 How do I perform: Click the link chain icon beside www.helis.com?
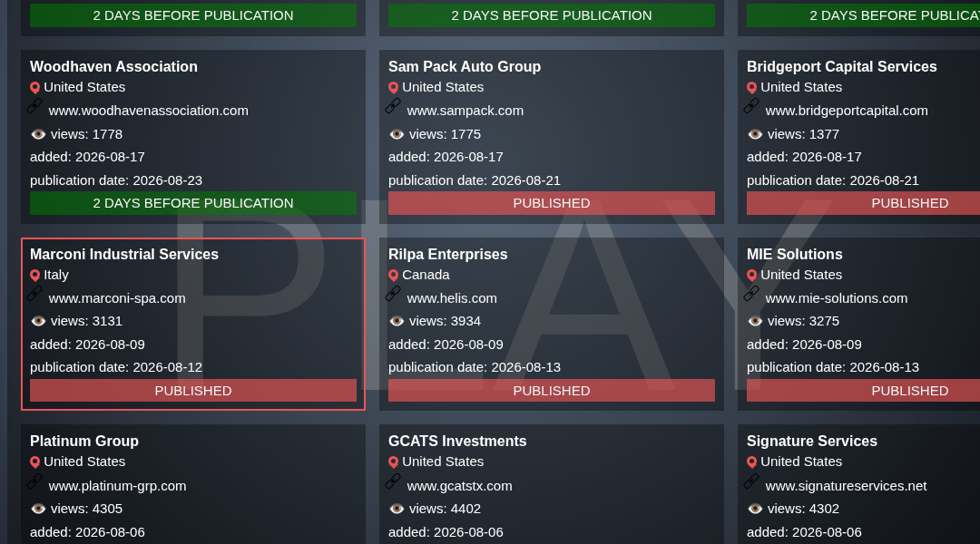[x=393, y=294]
